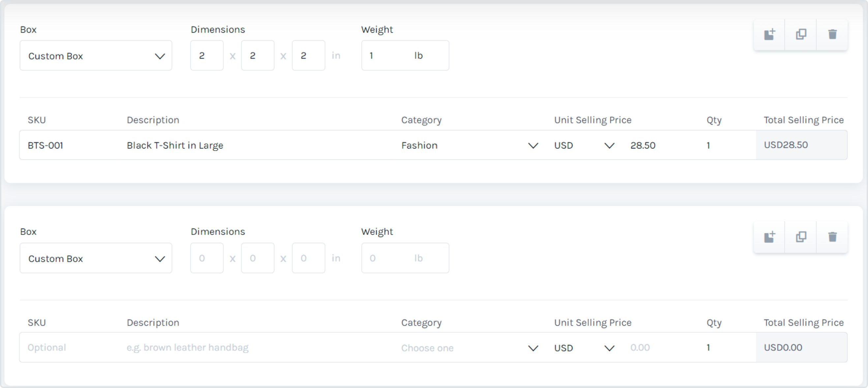Expand the Fashion category dropdown

coord(470,145)
